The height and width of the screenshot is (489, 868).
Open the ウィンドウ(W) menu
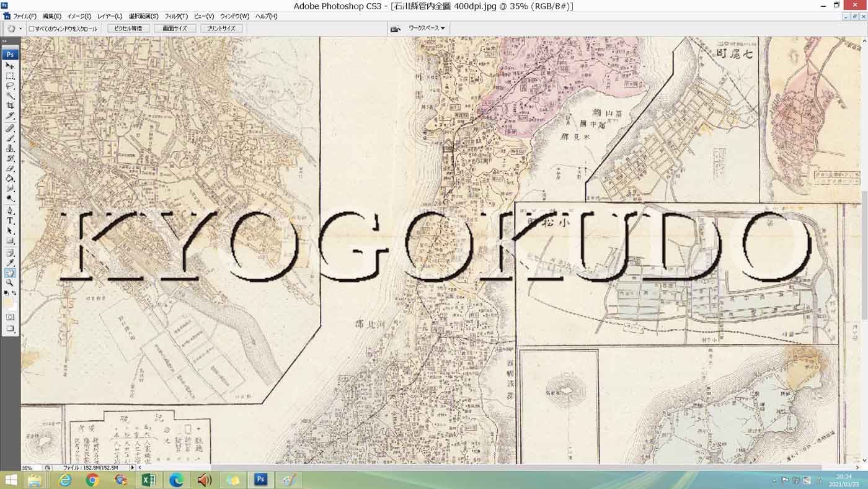click(x=235, y=16)
